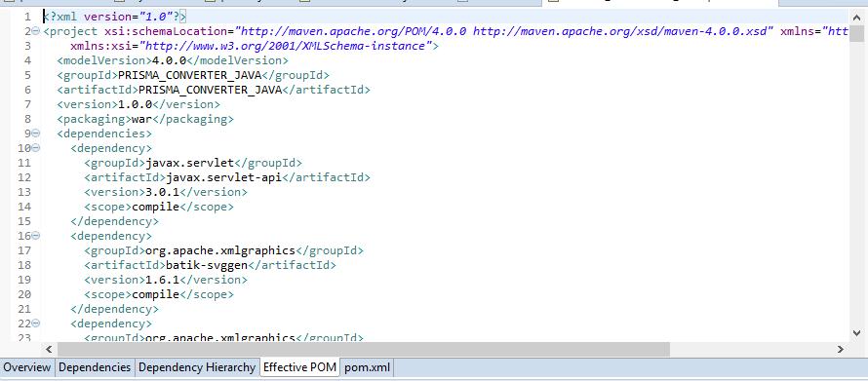Collapse the project element at line 2
The width and height of the screenshot is (868, 381).
[36, 31]
